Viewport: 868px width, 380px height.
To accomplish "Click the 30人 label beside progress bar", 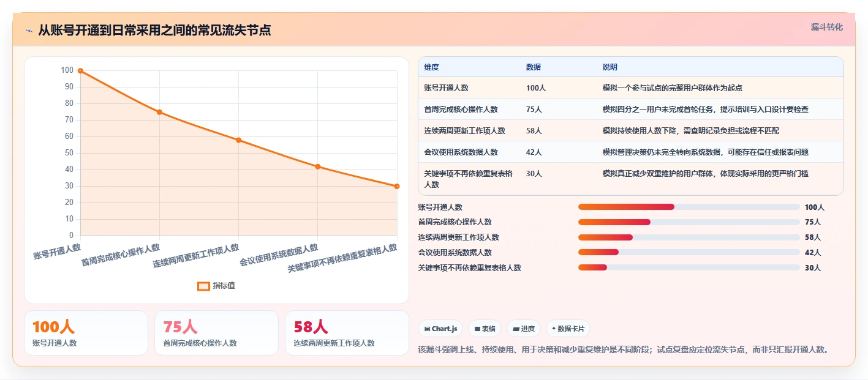I will (813, 268).
